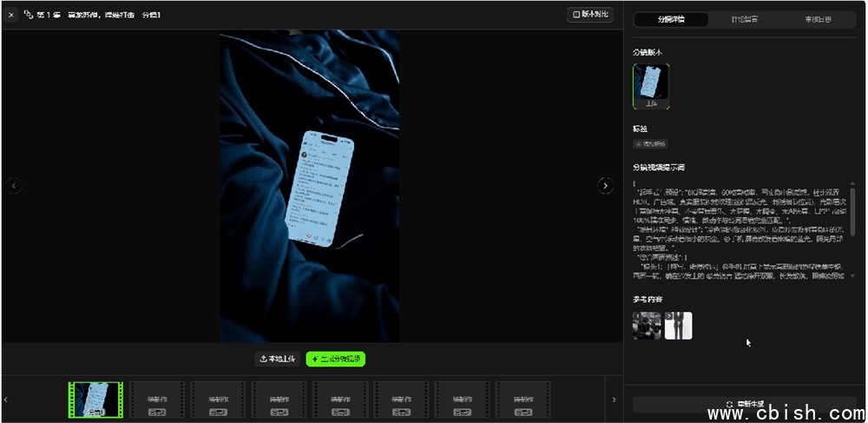Click the phone image in the main preview
Screen dimensions: 868x423
pos(320,188)
